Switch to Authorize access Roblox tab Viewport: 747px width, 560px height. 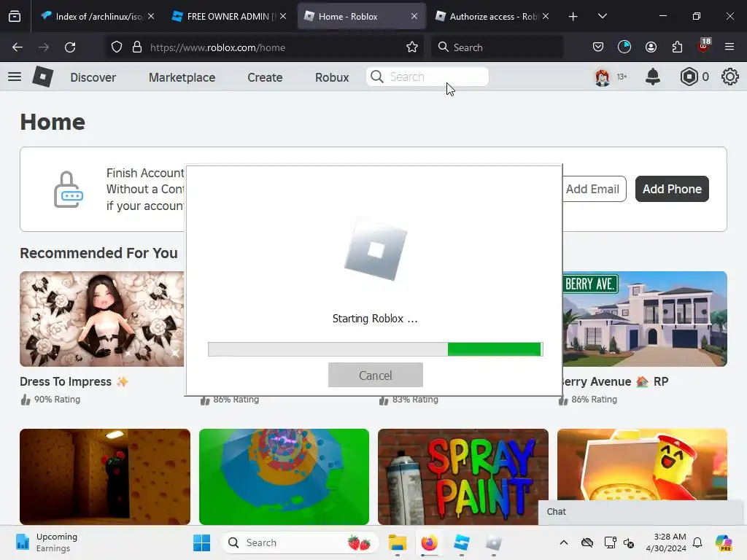point(492,16)
